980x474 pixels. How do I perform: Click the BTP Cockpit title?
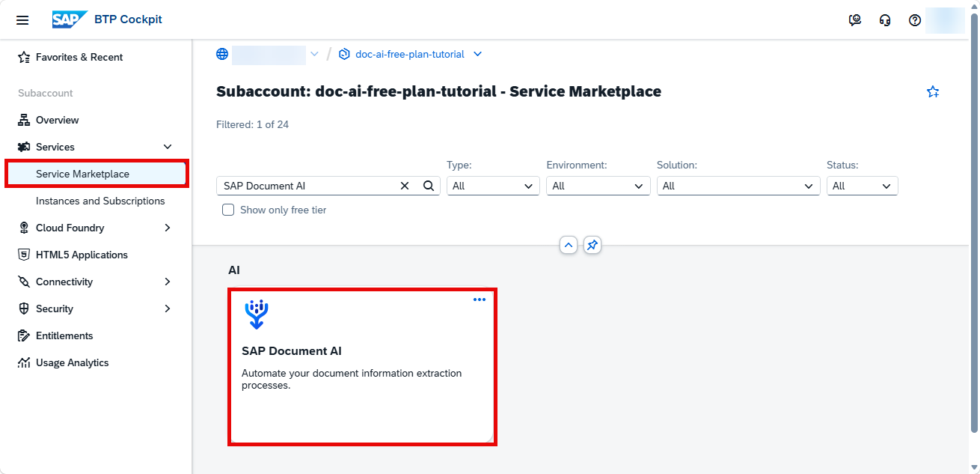click(128, 19)
